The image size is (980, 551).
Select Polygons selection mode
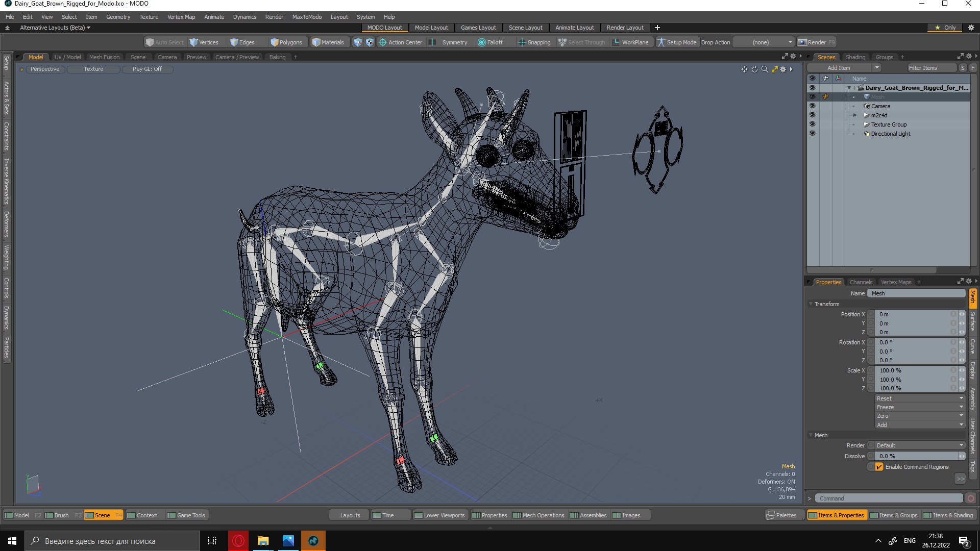[x=286, y=42]
